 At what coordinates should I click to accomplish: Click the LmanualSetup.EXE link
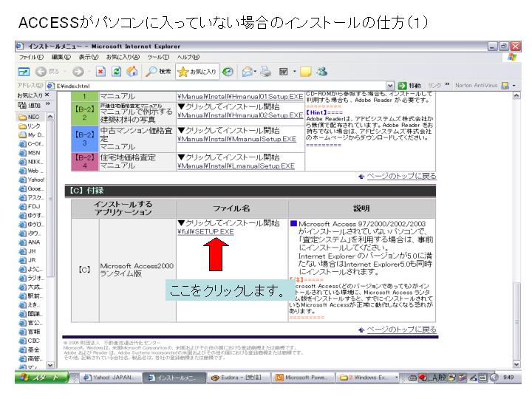(236, 166)
